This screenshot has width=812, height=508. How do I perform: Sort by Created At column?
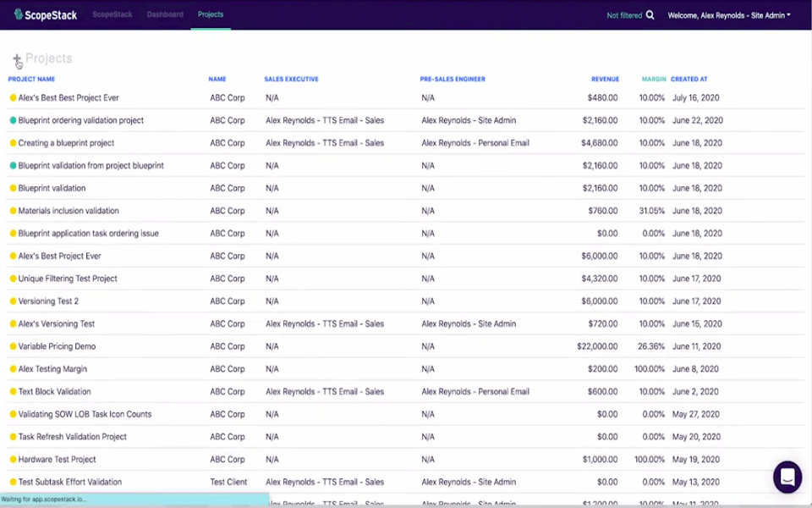pos(689,80)
